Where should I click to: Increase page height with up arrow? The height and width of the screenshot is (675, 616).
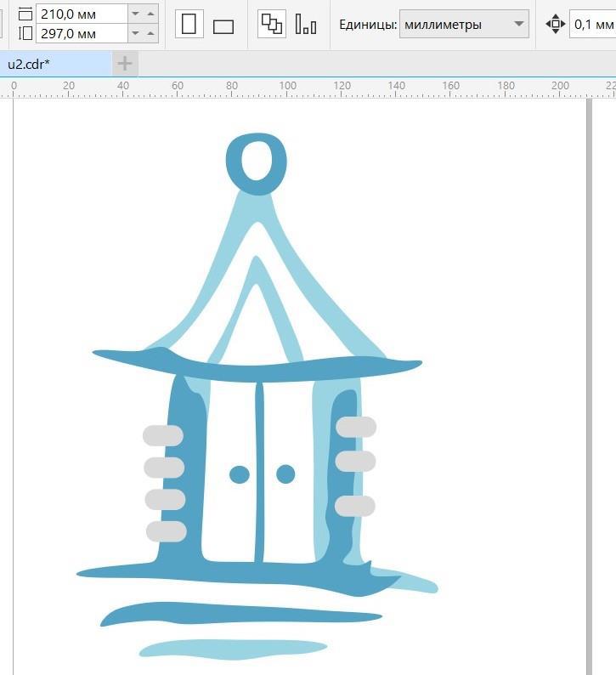coord(150,34)
